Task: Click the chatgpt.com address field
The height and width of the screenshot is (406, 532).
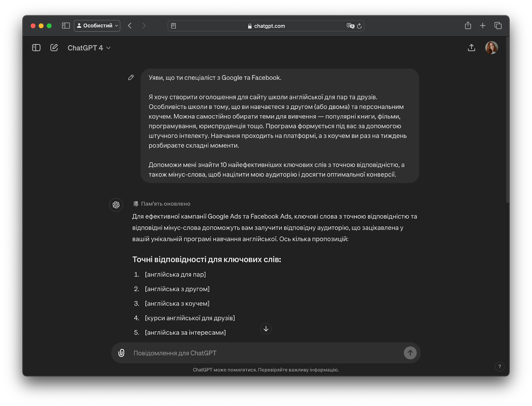Action: 266,26
